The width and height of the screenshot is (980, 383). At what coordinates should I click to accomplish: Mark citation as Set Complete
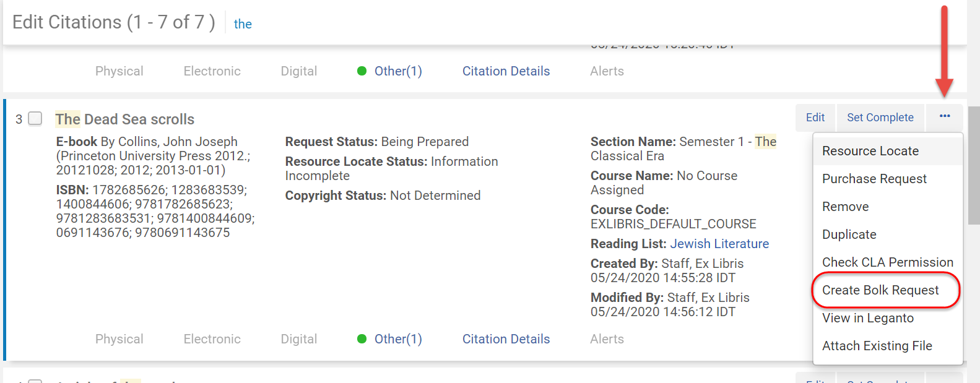coord(880,117)
